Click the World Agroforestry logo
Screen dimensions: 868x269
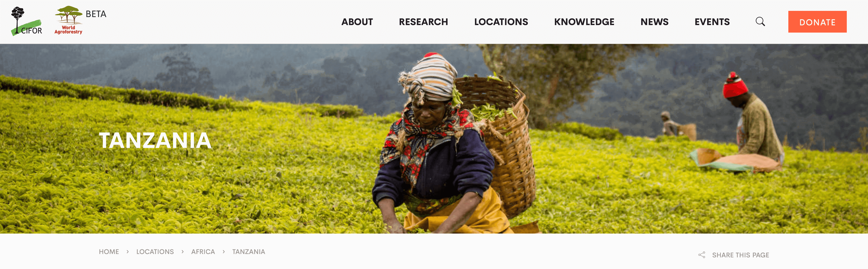coord(68,20)
